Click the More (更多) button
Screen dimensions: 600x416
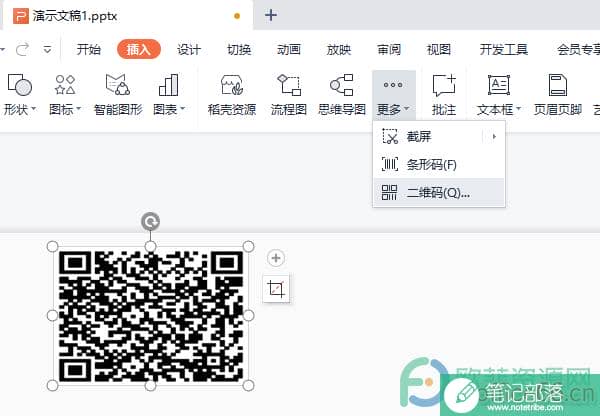tap(394, 94)
